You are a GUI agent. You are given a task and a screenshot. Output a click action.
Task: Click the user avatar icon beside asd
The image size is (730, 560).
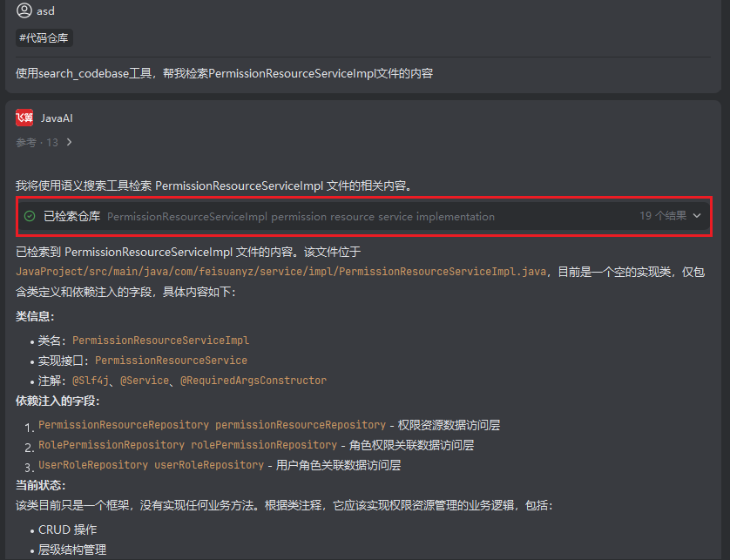[x=24, y=11]
